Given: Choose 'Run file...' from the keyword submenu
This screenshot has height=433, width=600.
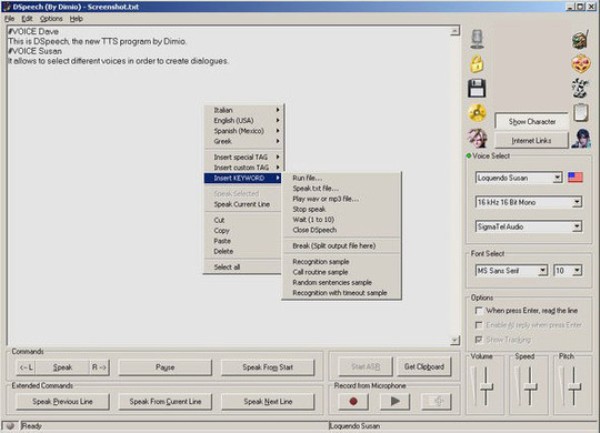Looking at the screenshot, I should 307,178.
